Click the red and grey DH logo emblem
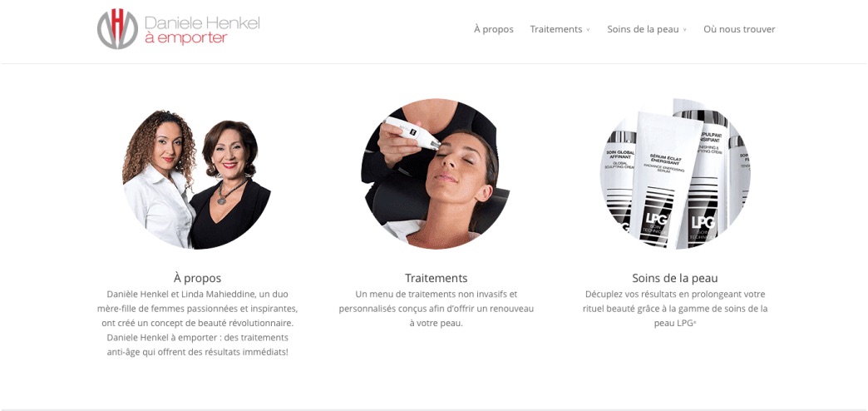This screenshot has width=868, height=411. (x=117, y=29)
